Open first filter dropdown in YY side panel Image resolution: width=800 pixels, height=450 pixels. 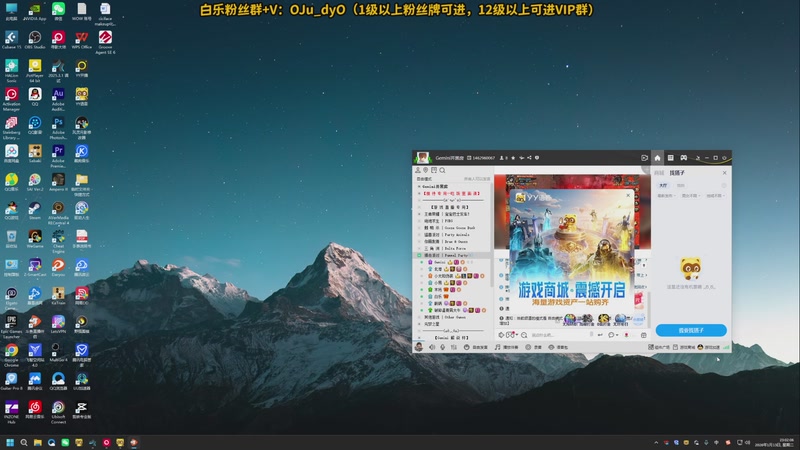click(x=666, y=195)
